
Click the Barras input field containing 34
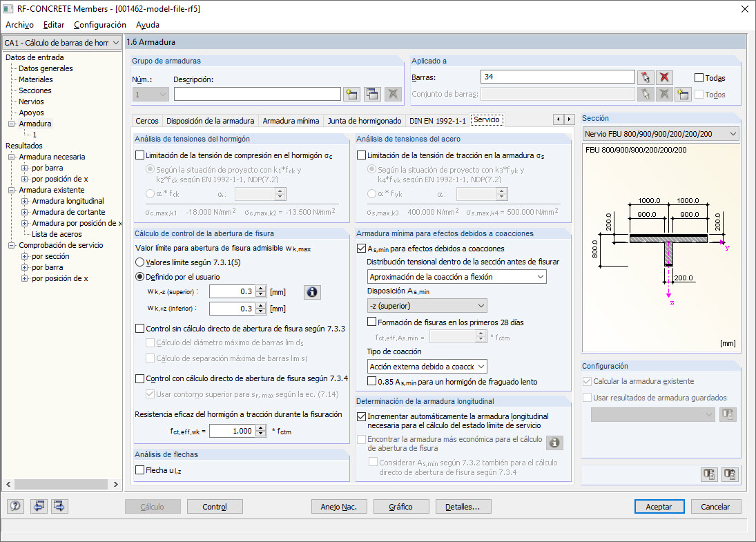[x=558, y=77]
